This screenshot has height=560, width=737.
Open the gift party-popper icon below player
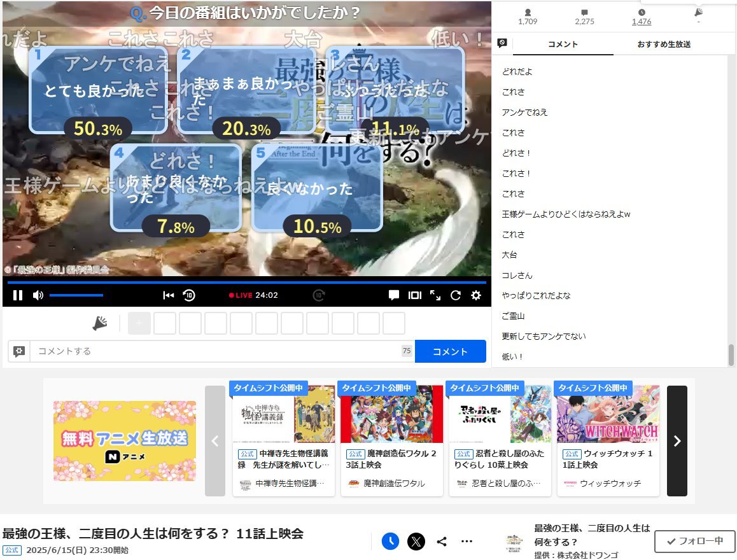tap(100, 323)
